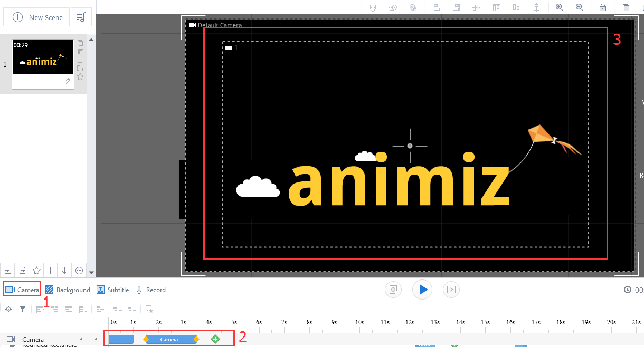
Task: Select scene 1 thumbnail
Action: tap(43, 56)
